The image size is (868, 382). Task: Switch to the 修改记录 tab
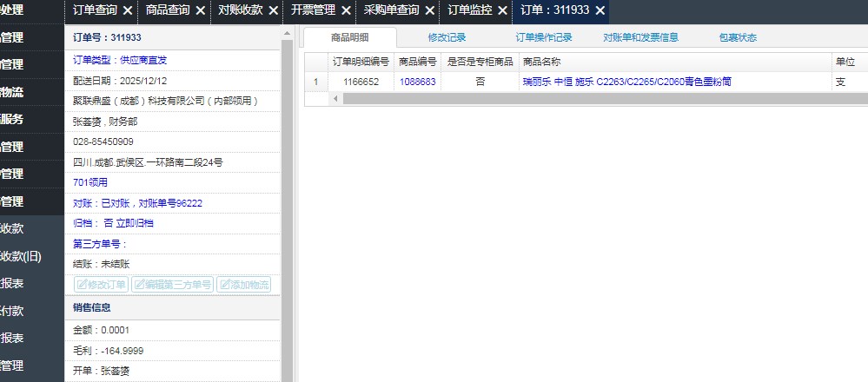click(447, 37)
